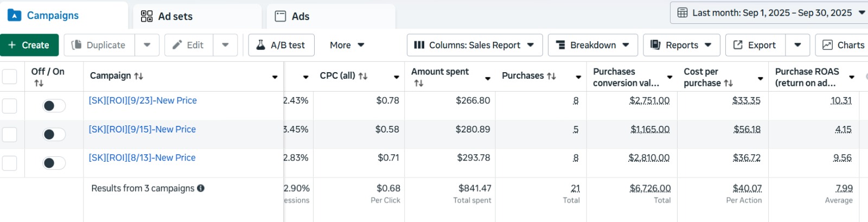Toggle the [SK][ROI][9/15]-New Price campaign on
Image resolution: width=868 pixels, height=222 pixels.
(54, 134)
